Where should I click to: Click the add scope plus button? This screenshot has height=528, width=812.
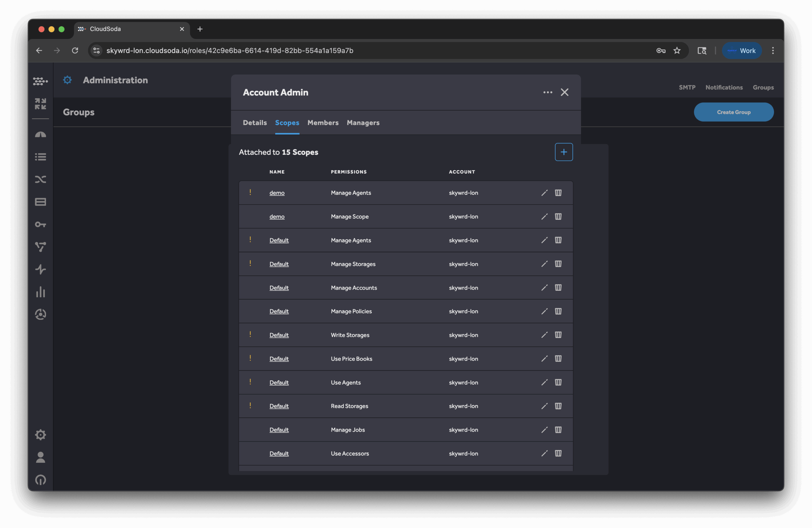coord(564,152)
